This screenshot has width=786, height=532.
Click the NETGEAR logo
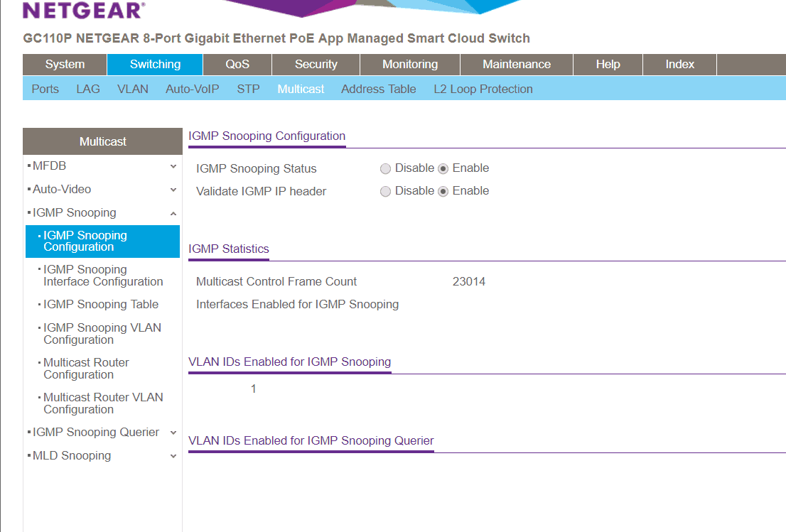click(84, 11)
